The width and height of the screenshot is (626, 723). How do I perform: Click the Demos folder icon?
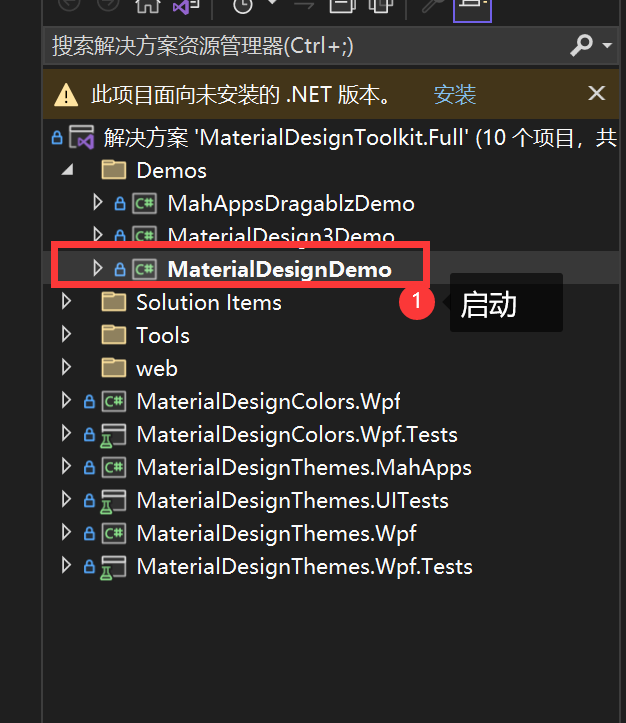pyautogui.click(x=113, y=170)
